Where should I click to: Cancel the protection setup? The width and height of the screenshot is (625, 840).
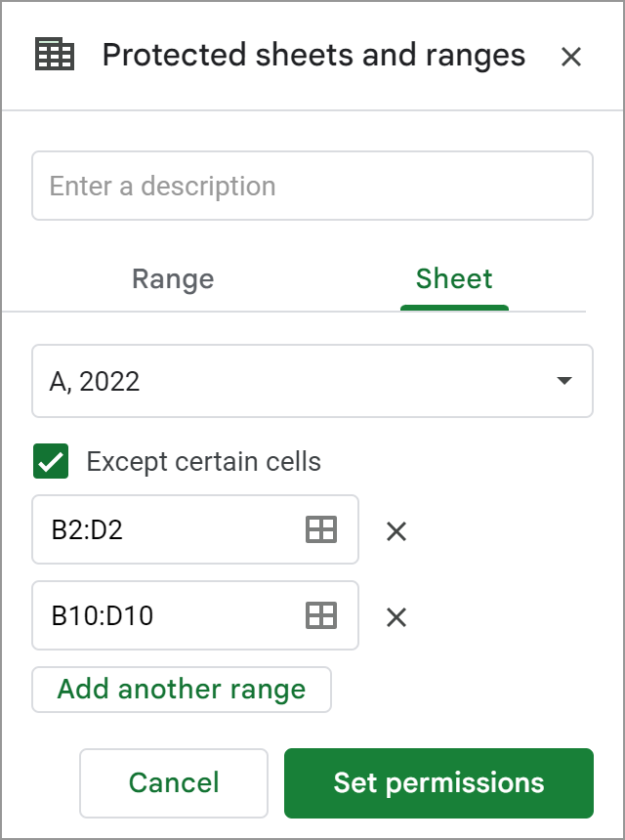tap(174, 783)
